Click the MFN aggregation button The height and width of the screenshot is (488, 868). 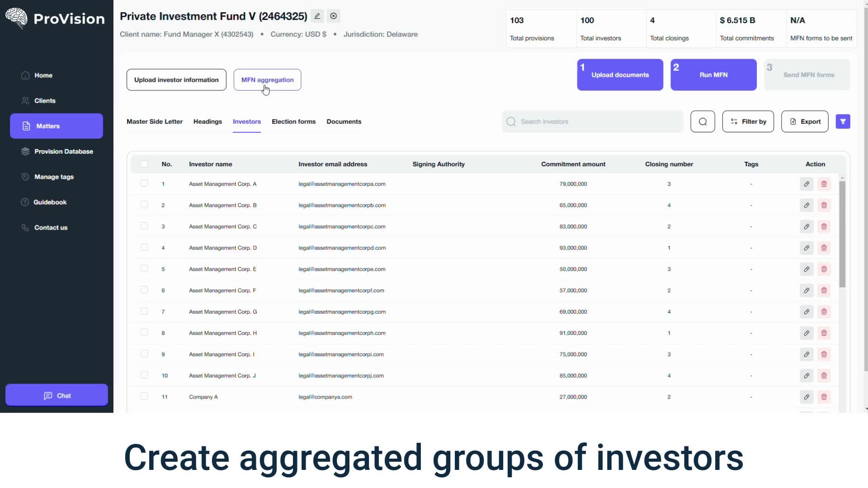click(267, 80)
